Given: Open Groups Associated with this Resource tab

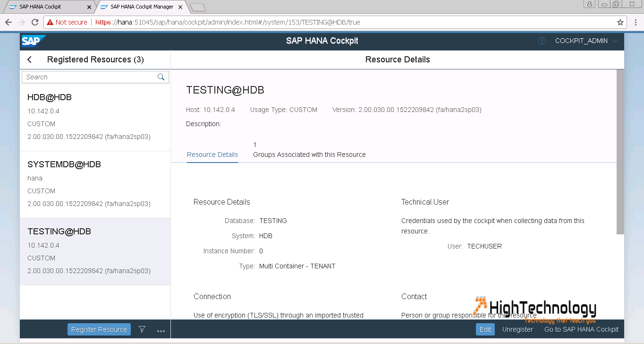Looking at the screenshot, I should pyautogui.click(x=309, y=150).
